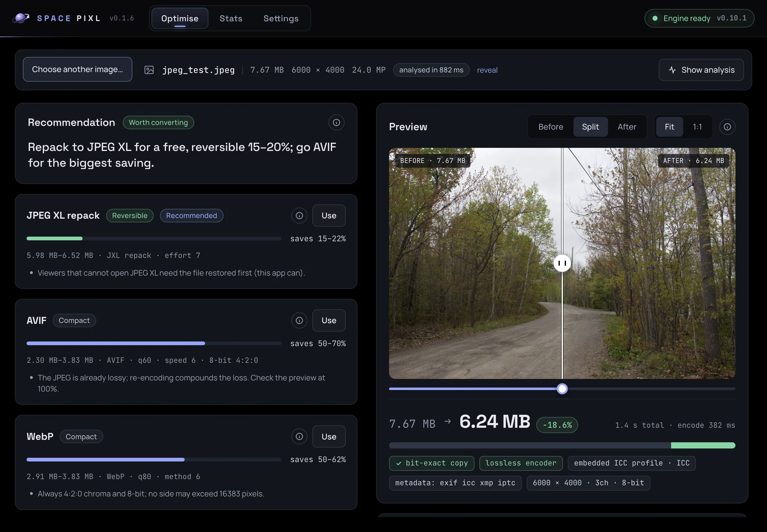Click the lossless encoder chip
767x532 pixels.
[521, 463]
